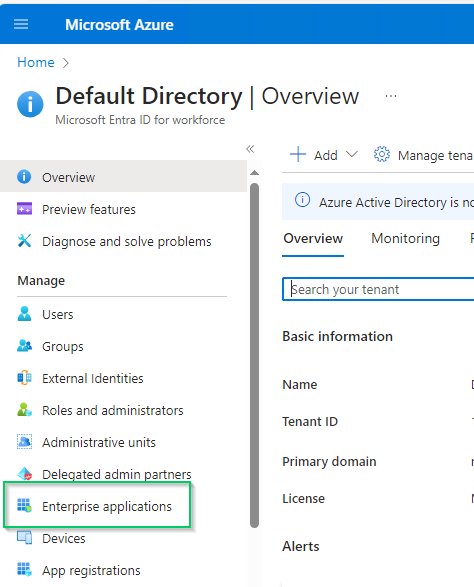Click the Add button label
The image size is (474, 587).
pyautogui.click(x=326, y=155)
